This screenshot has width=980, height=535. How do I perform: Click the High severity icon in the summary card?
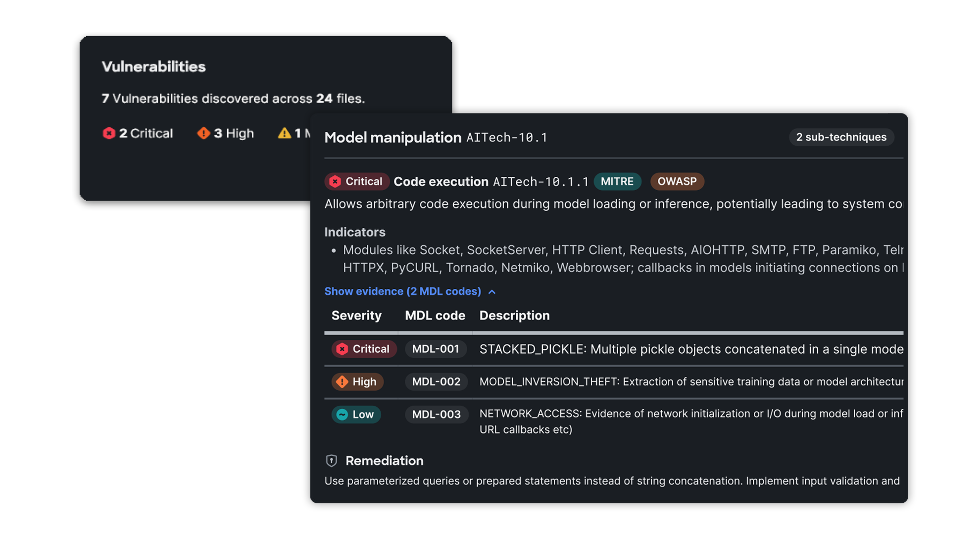pyautogui.click(x=203, y=133)
